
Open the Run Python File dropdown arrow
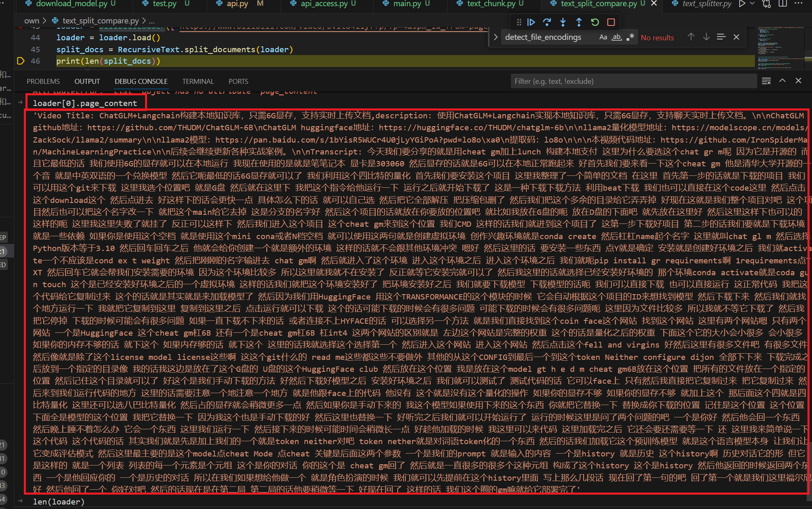click(752, 4)
